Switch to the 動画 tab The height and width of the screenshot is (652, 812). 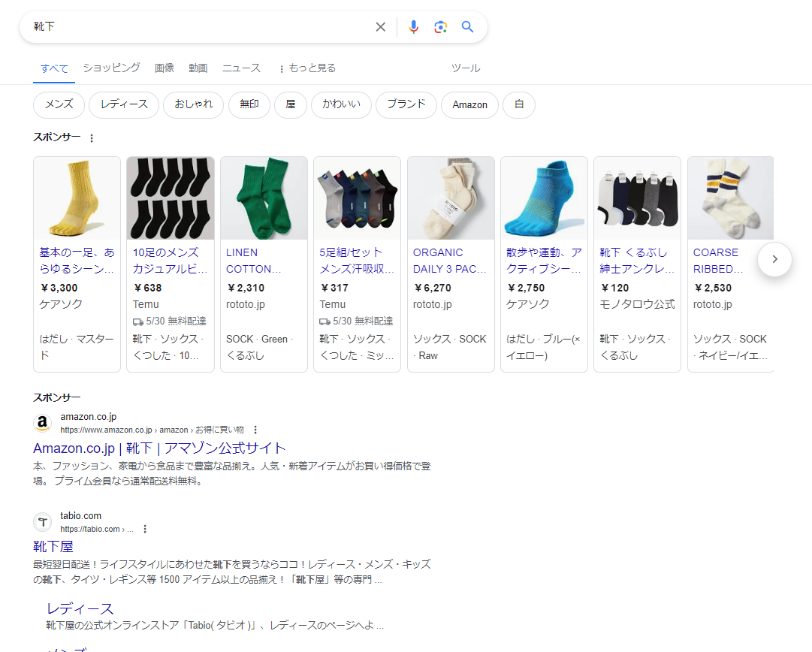(198, 68)
